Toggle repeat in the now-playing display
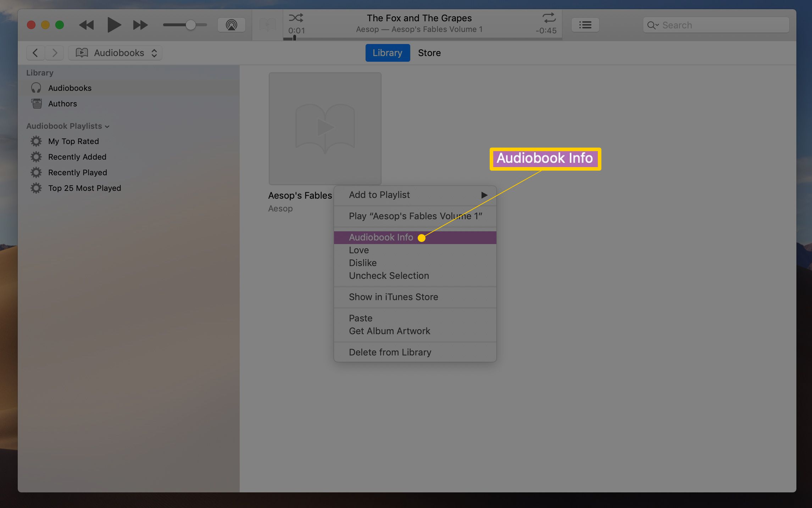 click(x=549, y=17)
